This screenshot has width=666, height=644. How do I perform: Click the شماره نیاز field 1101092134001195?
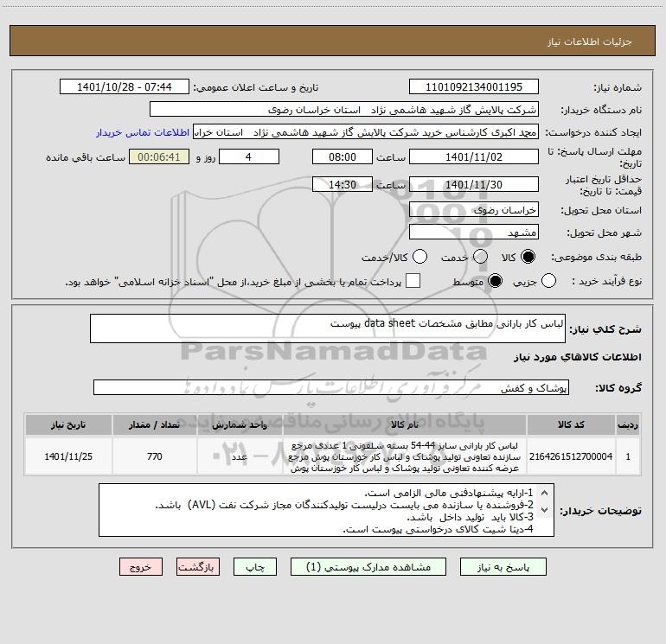pos(474,86)
